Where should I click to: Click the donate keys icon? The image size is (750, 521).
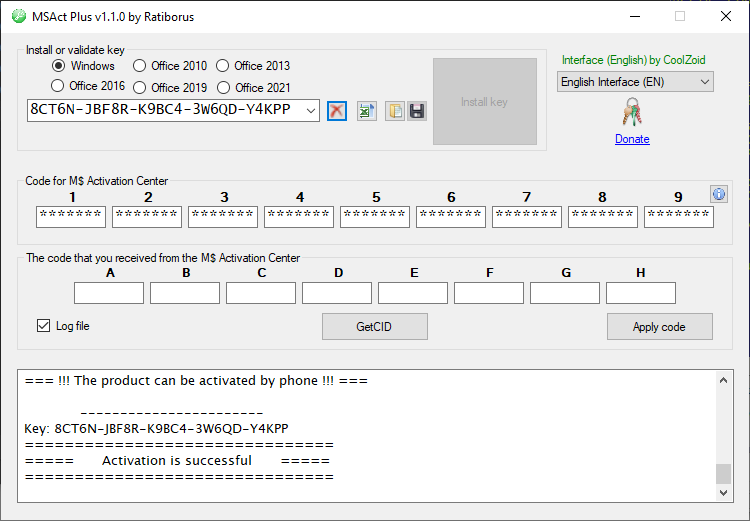pos(632,112)
